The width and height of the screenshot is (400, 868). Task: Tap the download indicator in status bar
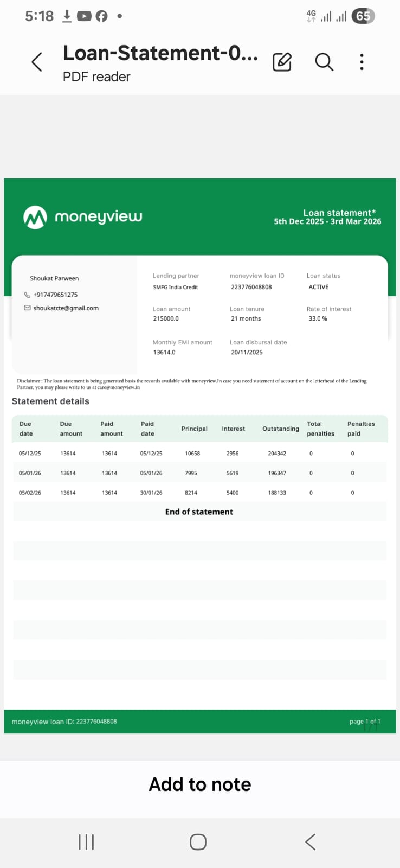tap(67, 16)
